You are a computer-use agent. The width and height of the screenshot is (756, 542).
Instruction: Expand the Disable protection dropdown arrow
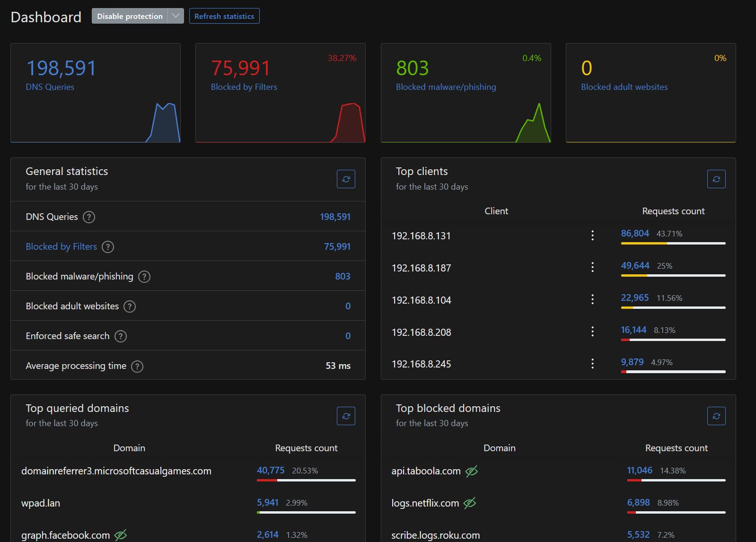(176, 16)
